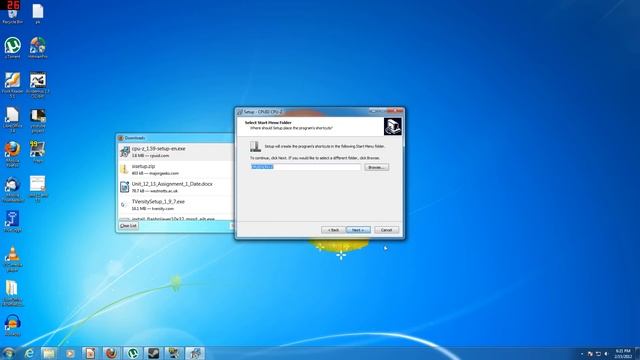The width and height of the screenshot is (640, 360).
Task: Click the zip archive icon in Downloads
Action: 124,169
